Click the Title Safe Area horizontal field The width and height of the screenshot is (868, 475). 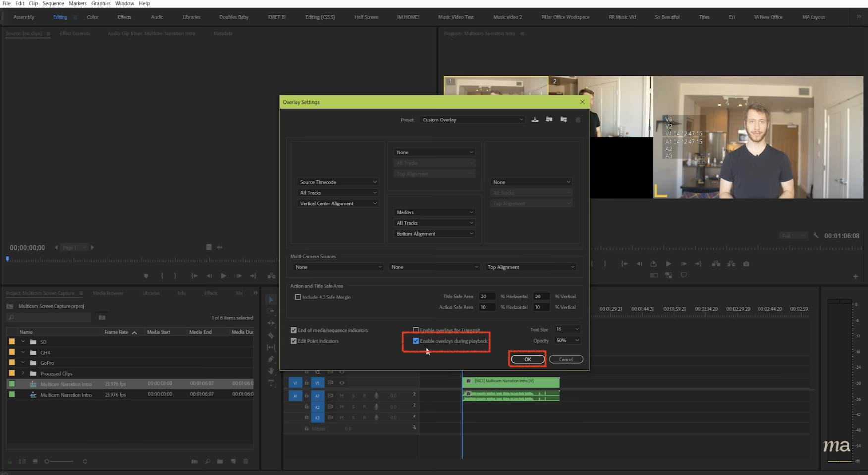pyautogui.click(x=487, y=297)
